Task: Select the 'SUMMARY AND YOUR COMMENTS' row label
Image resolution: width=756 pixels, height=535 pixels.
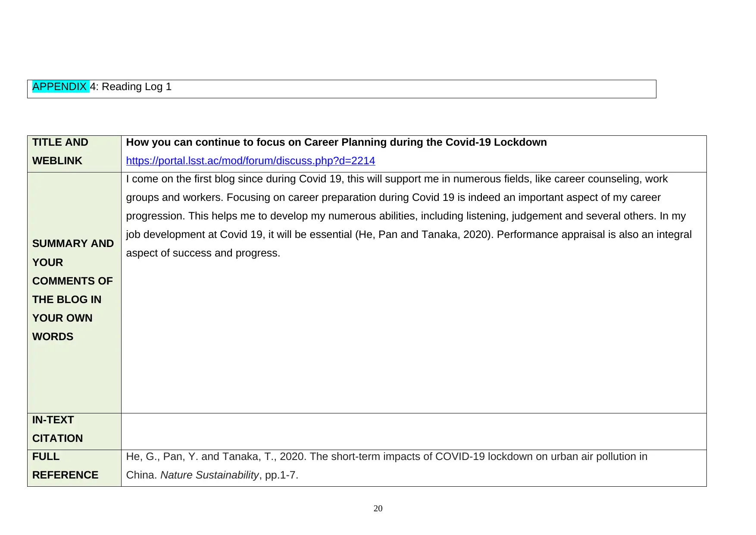Action: [x=73, y=290]
